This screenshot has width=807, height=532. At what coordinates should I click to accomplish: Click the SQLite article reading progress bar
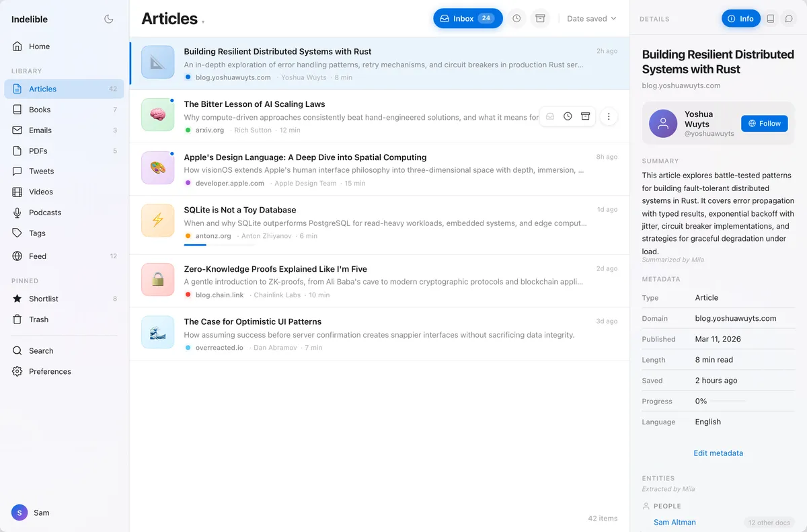[x=219, y=245]
